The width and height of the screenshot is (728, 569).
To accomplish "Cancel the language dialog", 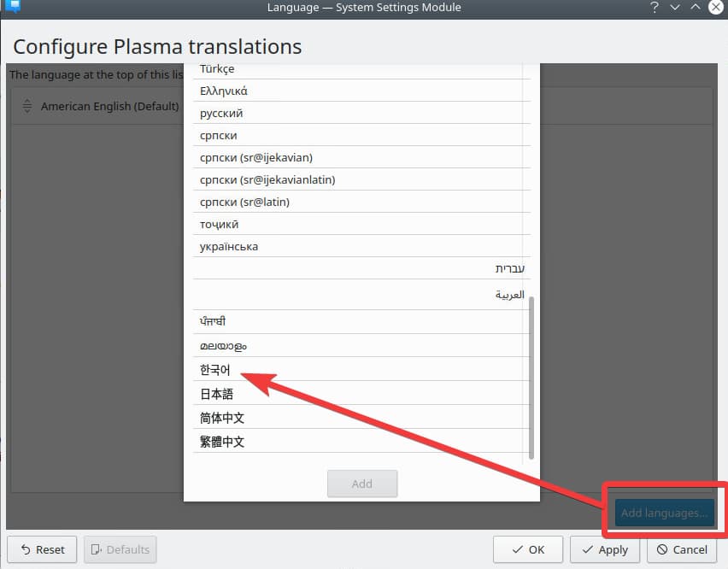I will [x=682, y=549].
